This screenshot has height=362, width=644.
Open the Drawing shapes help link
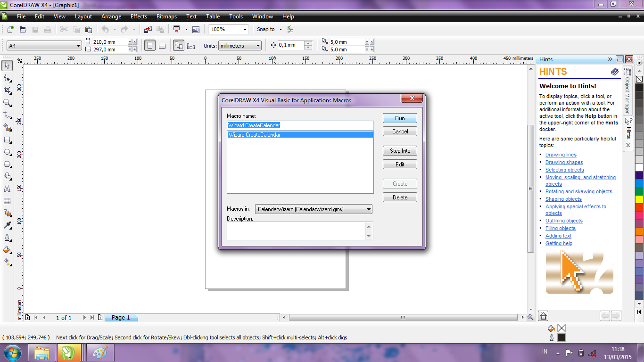564,162
